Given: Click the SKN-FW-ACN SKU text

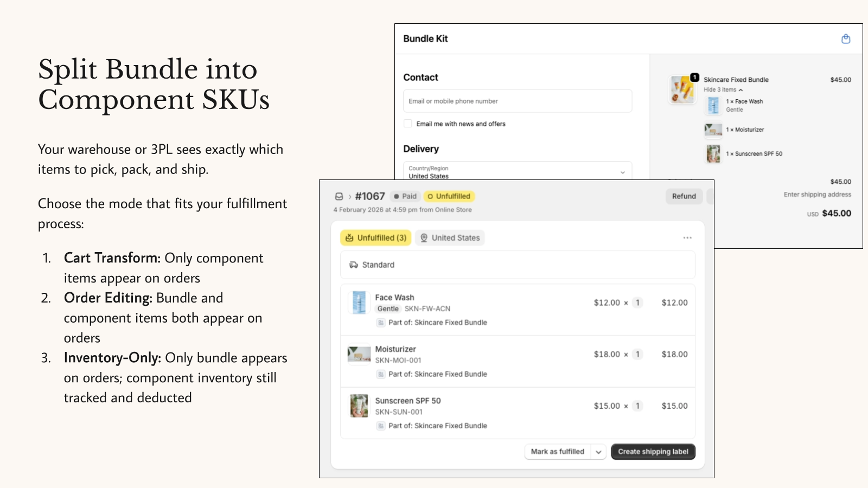Looking at the screenshot, I should 427,309.
